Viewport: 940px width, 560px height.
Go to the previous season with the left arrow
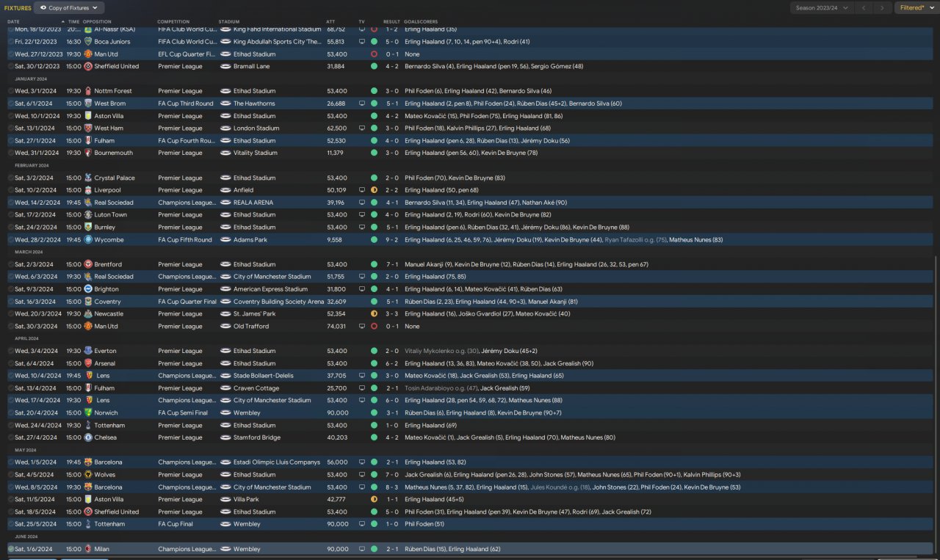pos(864,8)
